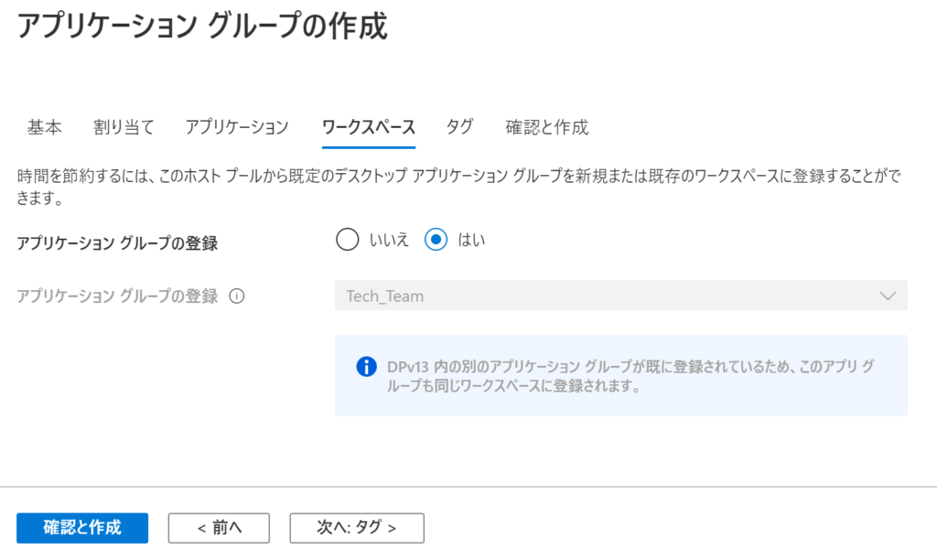This screenshot has width=937, height=560.
Task: Click the < 前へ button
Action: click(219, 528)
